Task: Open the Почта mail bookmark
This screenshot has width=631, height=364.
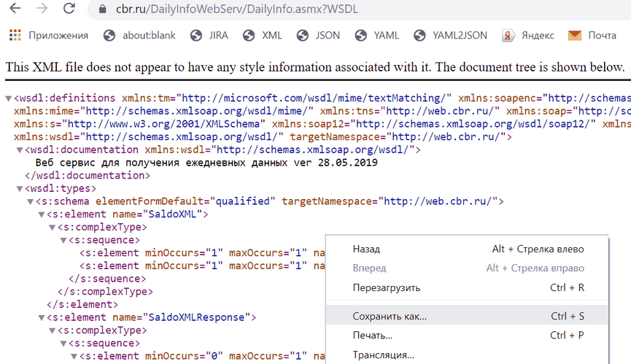Action: click(x=592, y=35)
